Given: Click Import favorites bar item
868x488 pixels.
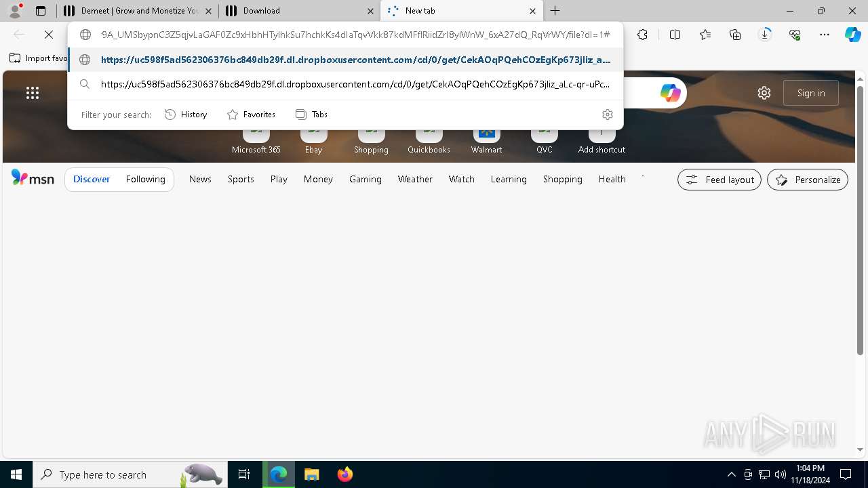Looking at the screenshot, I should (38, 58).
